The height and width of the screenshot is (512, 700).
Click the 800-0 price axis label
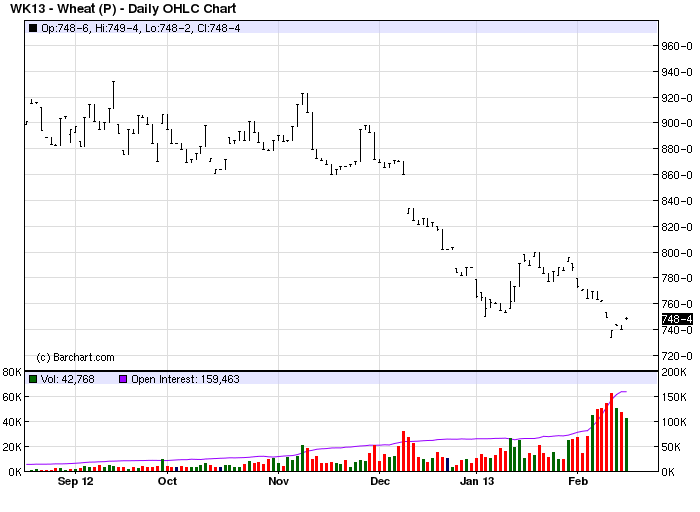(x=677, y=253)
